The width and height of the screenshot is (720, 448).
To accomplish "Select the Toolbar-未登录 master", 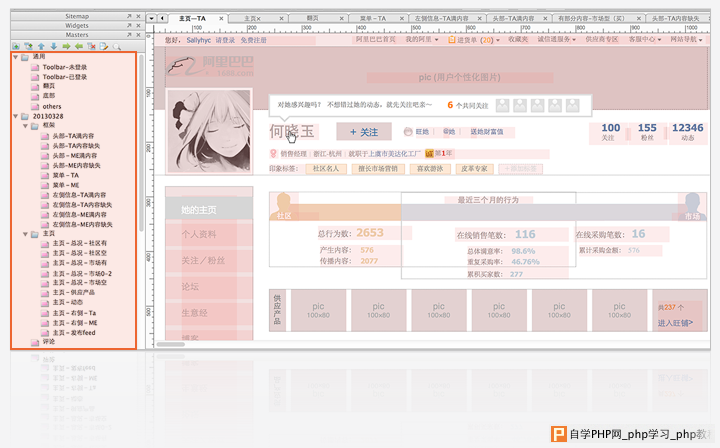I will [x=65, y=67].
